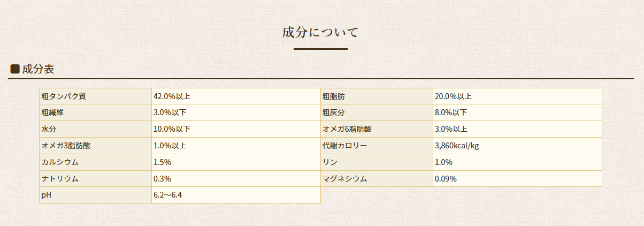Click the 42.0%以上 value cell
644x226 pixels.
[236, 96]
